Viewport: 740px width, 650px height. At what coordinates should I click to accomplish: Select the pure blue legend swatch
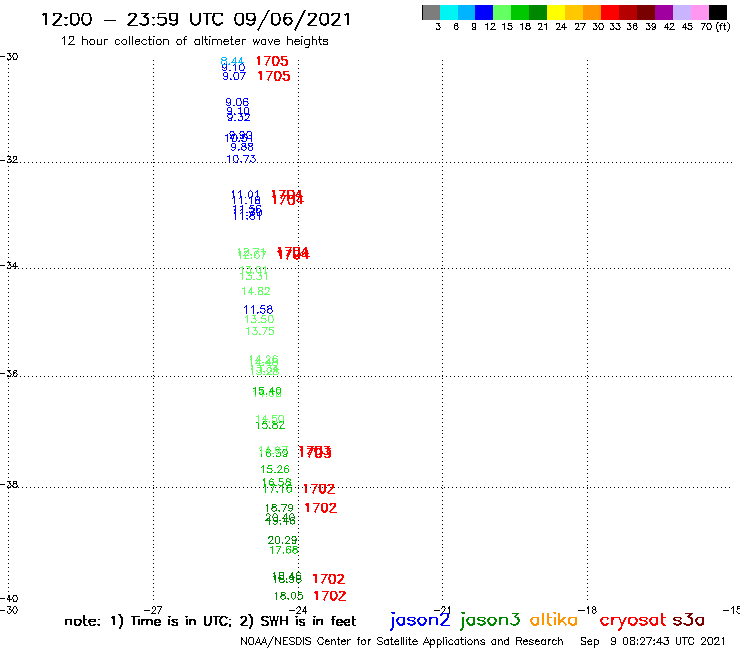point(485,12)
